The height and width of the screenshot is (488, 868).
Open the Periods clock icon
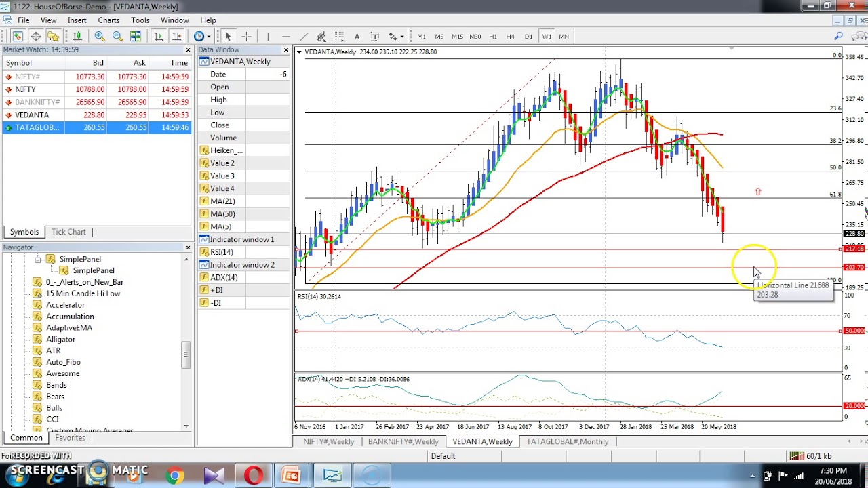199,36
